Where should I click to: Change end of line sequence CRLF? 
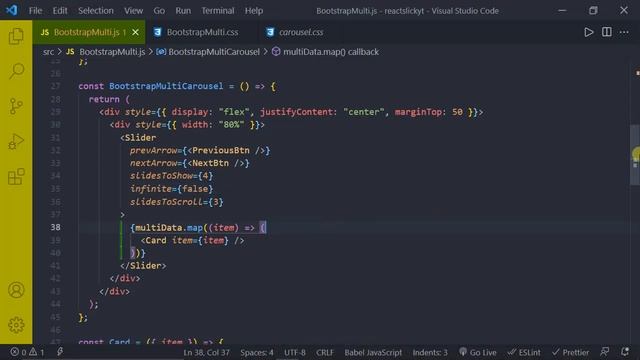[x=325, y=352]
